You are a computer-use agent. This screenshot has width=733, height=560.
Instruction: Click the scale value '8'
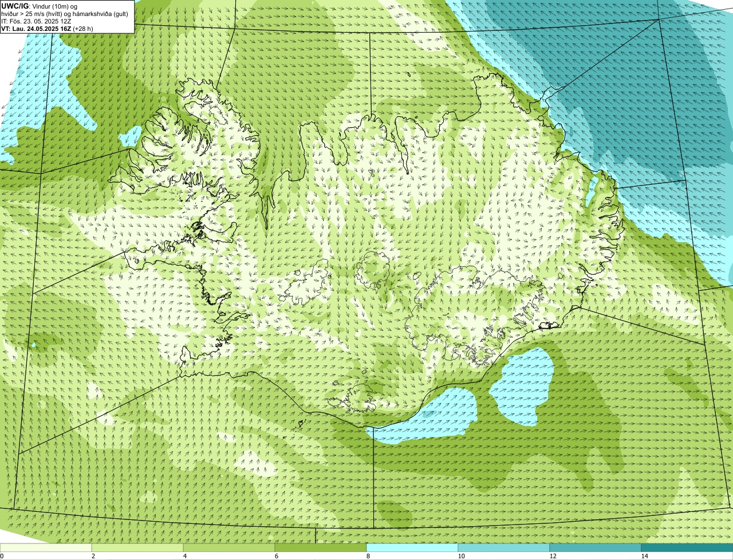[368, 556]
